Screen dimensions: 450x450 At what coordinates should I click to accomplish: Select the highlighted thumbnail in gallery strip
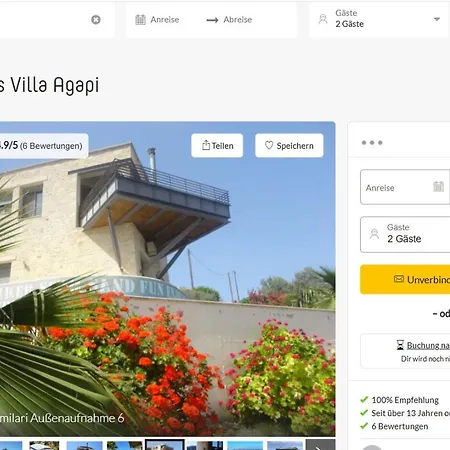pos(165,445)
